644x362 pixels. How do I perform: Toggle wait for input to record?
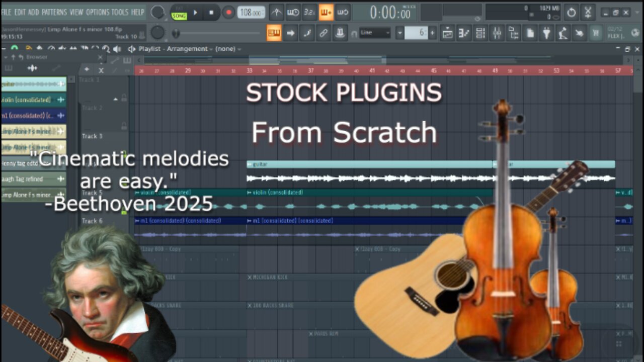[293, 12]
